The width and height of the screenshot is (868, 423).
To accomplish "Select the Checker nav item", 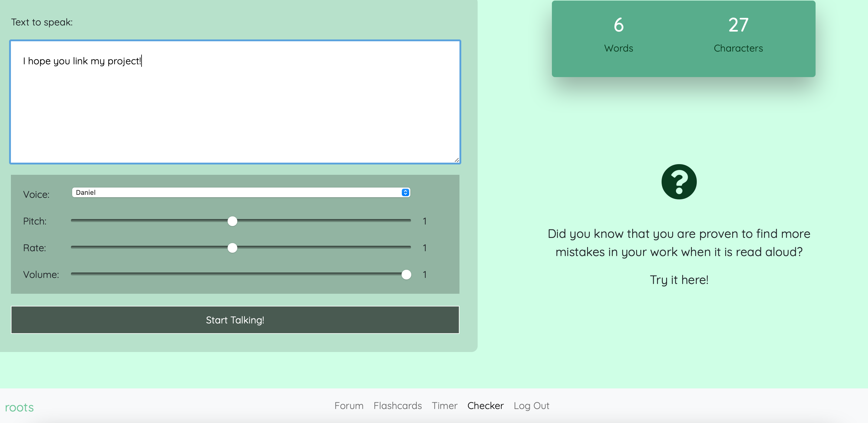I will [485, 405].
